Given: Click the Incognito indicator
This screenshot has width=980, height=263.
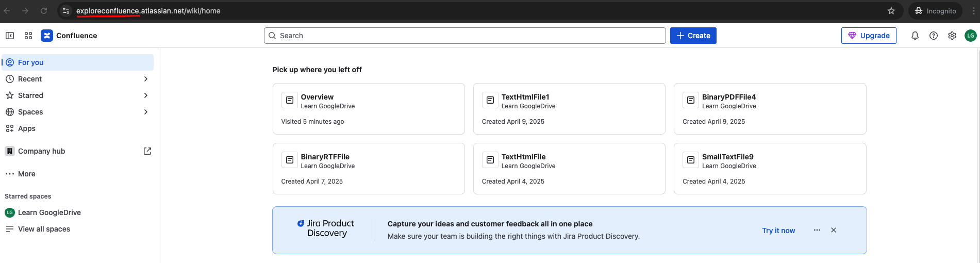Looking at the screenshot, I should (x=936, y=11).
